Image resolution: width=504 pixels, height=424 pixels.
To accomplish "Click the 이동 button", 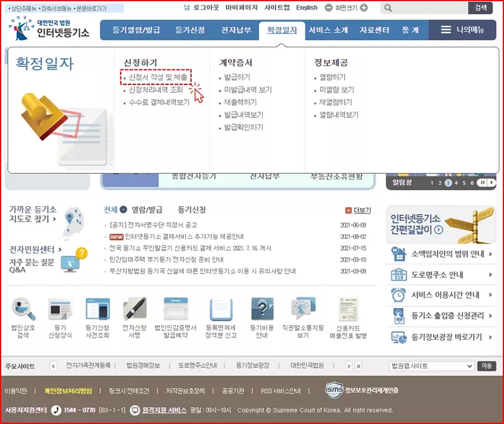I will coord(486,366).
